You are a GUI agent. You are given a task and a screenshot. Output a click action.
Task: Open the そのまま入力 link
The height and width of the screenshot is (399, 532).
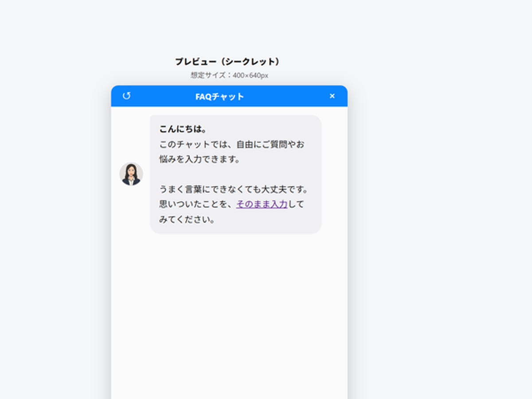[262, 204]
